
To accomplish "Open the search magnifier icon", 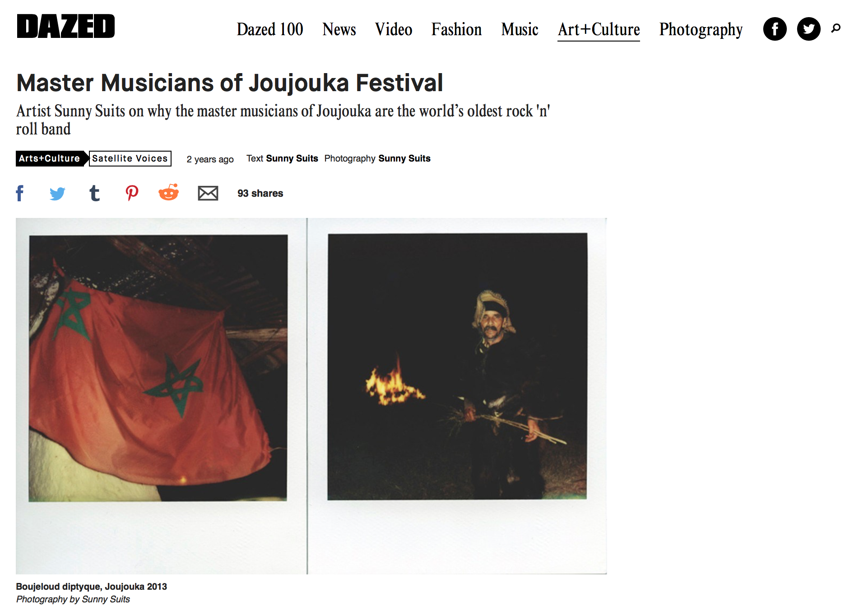I will (836, 28).
